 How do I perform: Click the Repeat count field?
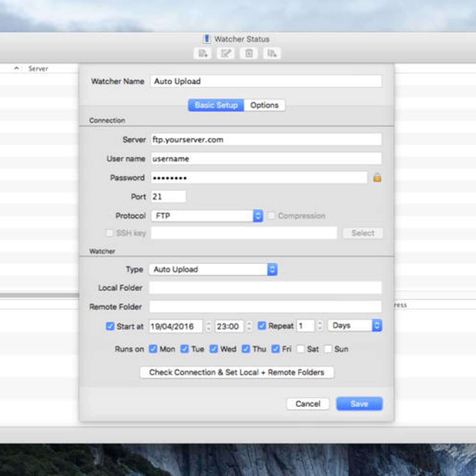click(306, 325)
